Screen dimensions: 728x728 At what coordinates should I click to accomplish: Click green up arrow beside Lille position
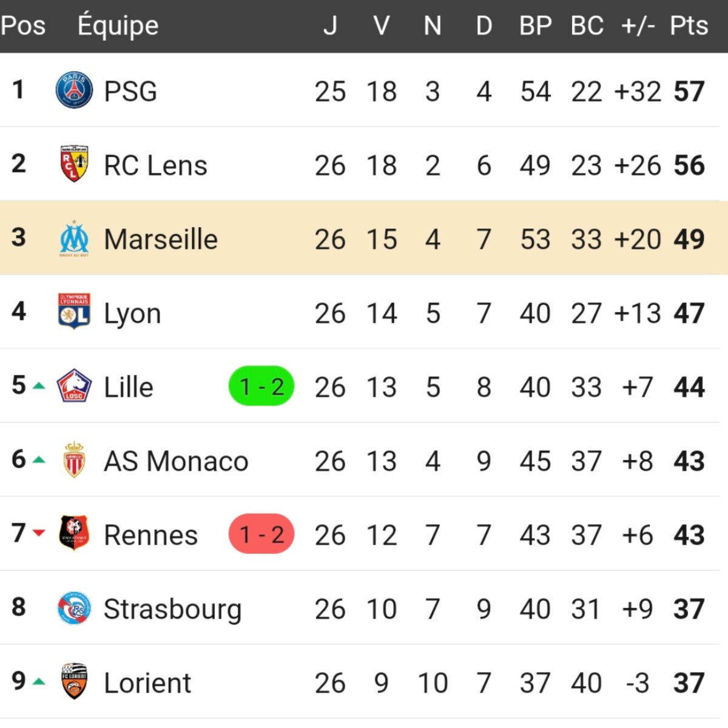point(39,386)
